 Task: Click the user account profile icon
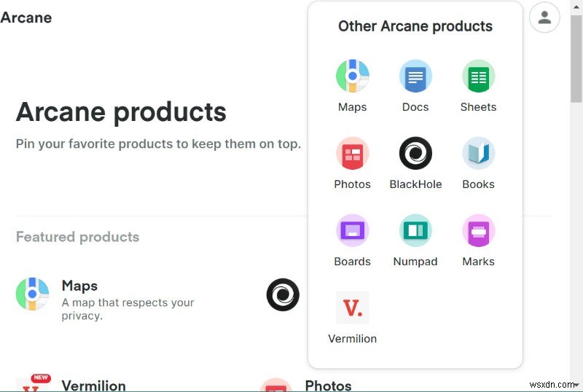point(544,17)
